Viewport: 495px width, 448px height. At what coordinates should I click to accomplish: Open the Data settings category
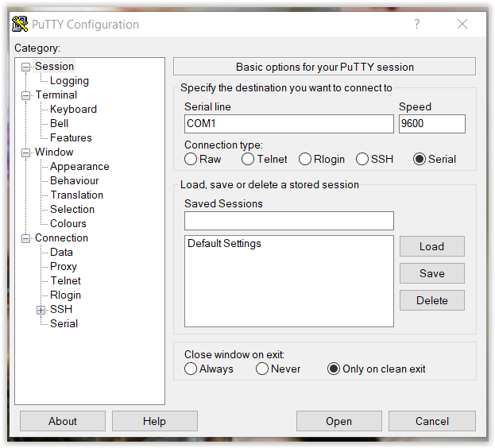coord(61,252)
